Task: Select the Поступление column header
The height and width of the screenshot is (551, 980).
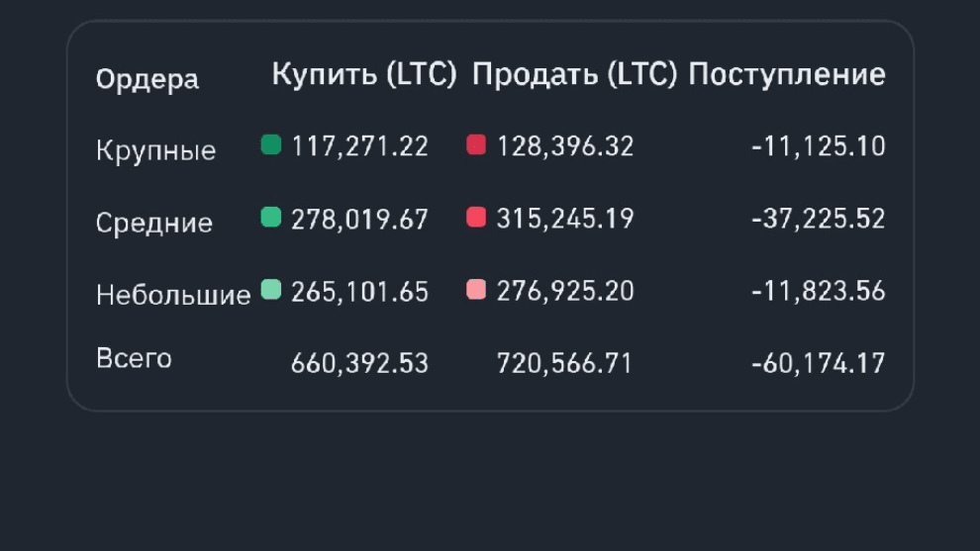Action: point(787,75)
